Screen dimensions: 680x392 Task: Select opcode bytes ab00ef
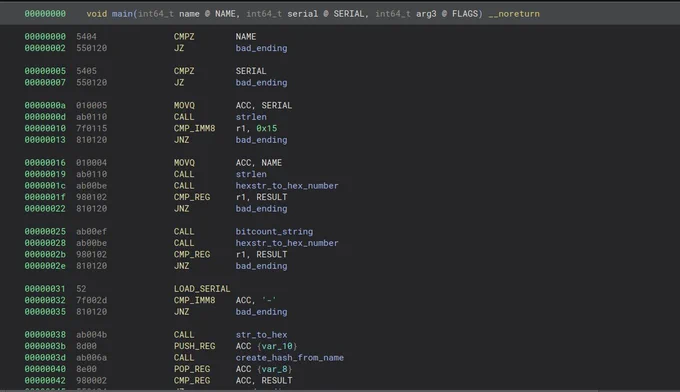92,232
